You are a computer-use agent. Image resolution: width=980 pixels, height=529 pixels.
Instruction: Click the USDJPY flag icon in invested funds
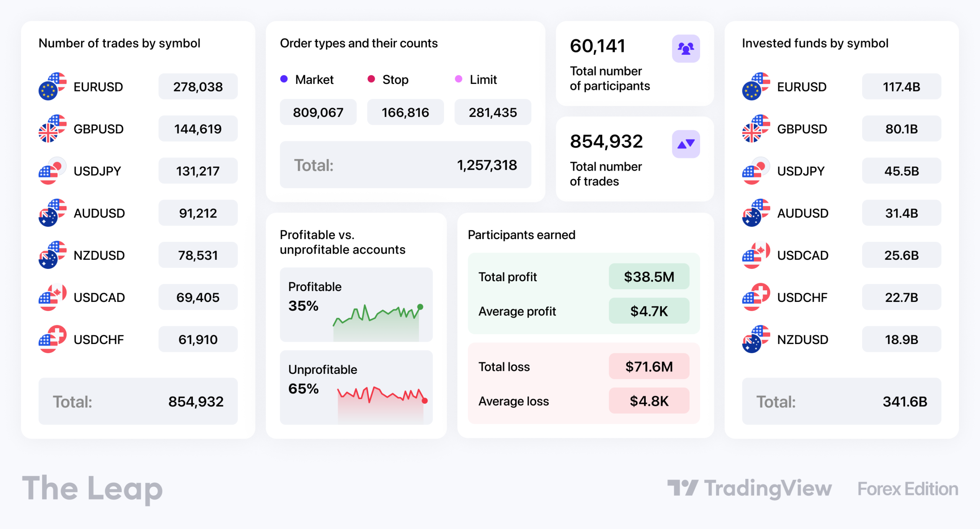(756, 171)
